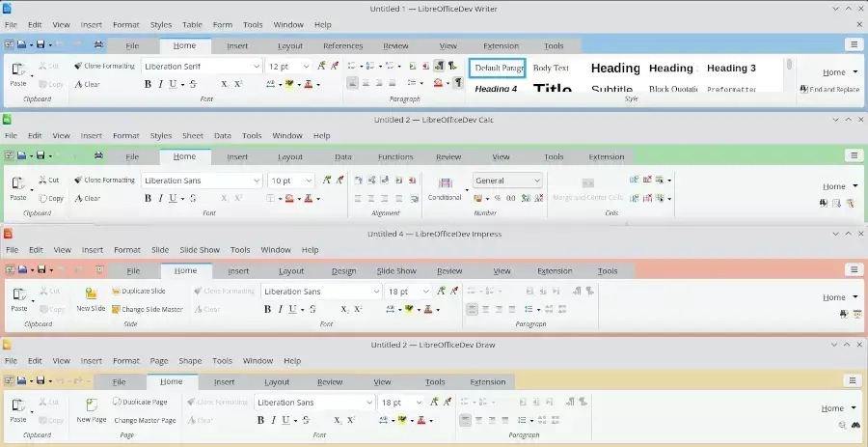Open Impress font size dropdown 18 pt
The width and height of the screenshot is (868, 447).
(x=425, y=292)
